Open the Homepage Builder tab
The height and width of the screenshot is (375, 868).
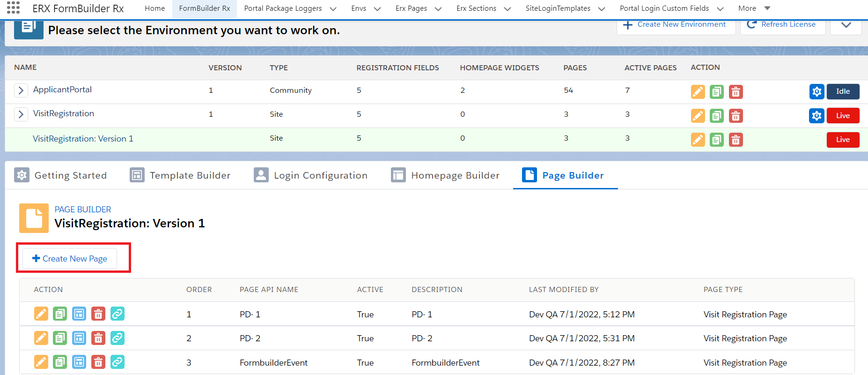445,175
